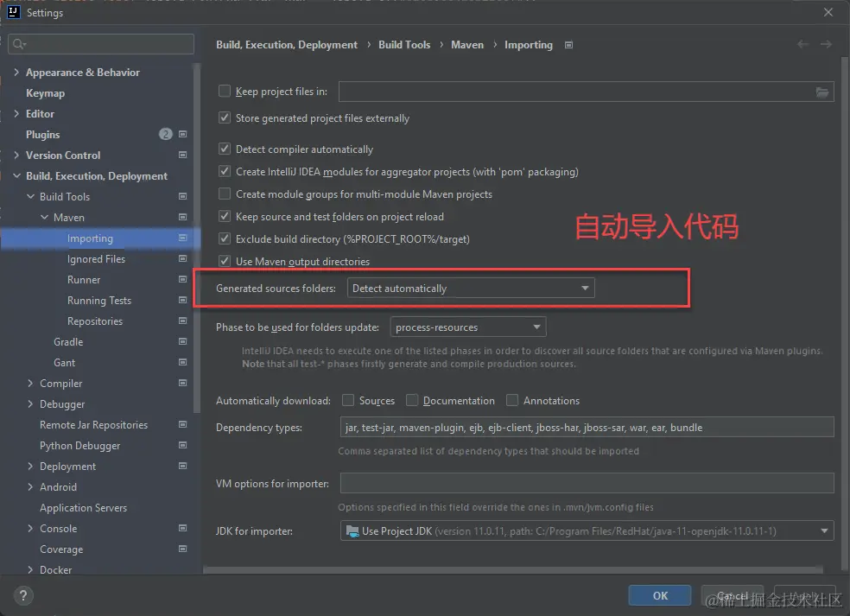The height and width of the screenshot is (616, 850).
Task: Expand the Docker node arrow
Action: [30, 569]
